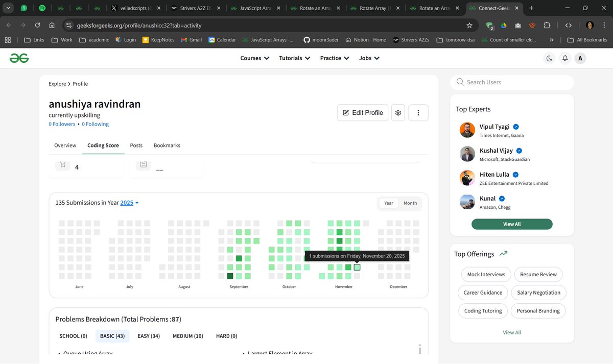Open the Extensions puzzle-piece menu
The width and height of the screenshot is (613, 364).
[547, 25]
